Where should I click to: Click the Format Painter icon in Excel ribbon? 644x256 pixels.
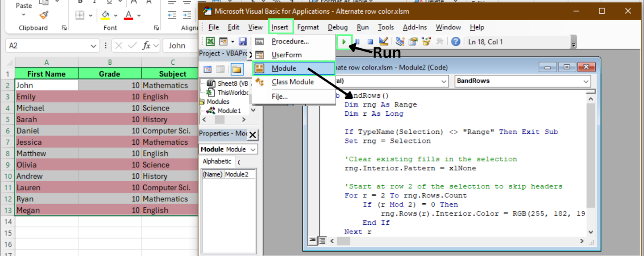point(44,15)
